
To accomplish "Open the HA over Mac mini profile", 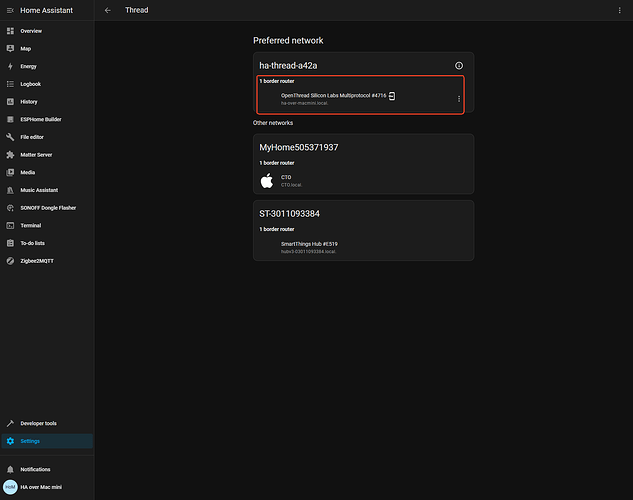I will pos(41,487).
